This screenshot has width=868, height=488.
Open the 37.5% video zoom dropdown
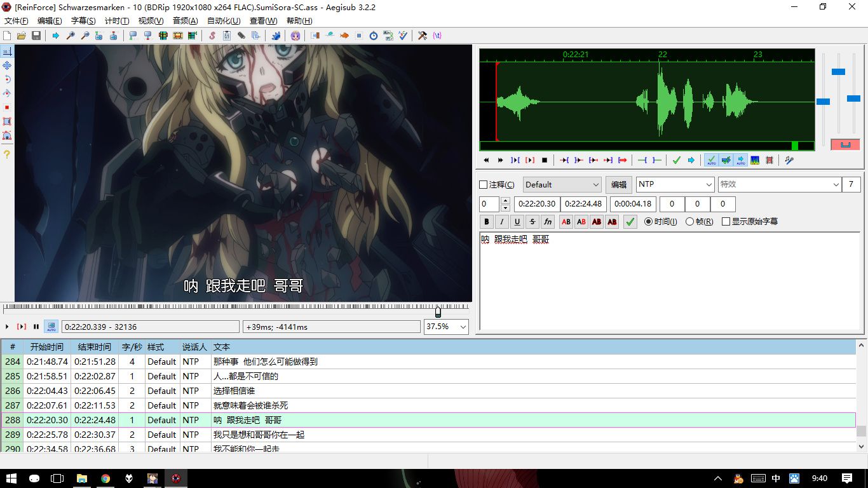(x=447, y=327)
